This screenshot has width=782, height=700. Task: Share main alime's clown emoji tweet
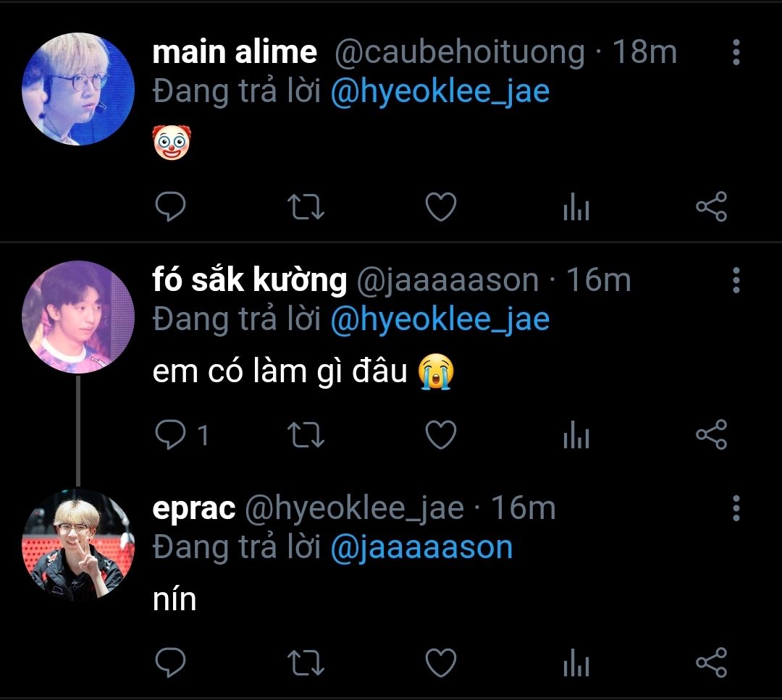coord(712,206)
